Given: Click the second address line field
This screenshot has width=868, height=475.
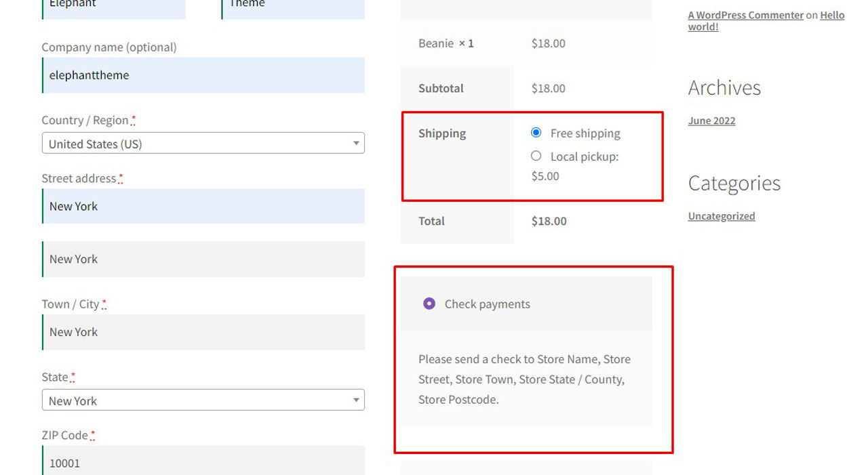Looking at the screenshot, I should pyautogui.click(x=203, y=259).
